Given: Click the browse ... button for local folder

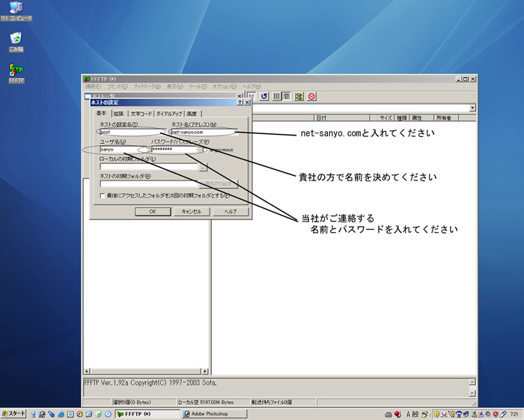Looking at the screenshot, I should (x=203, y=167).
